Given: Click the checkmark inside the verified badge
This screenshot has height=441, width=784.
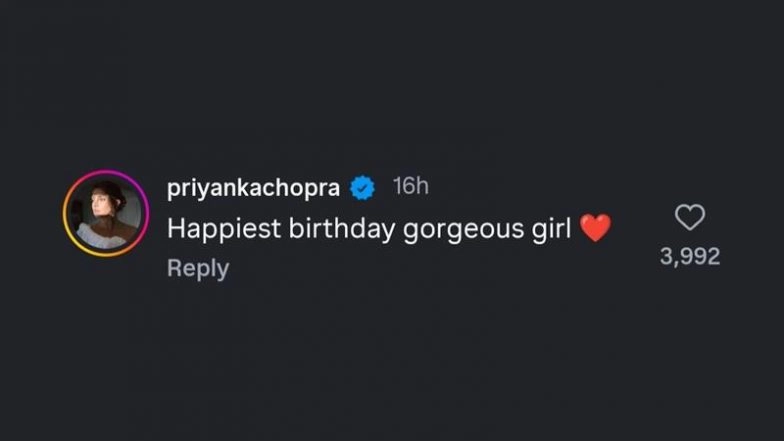Looking at the screenshot, I should (361, 187).
